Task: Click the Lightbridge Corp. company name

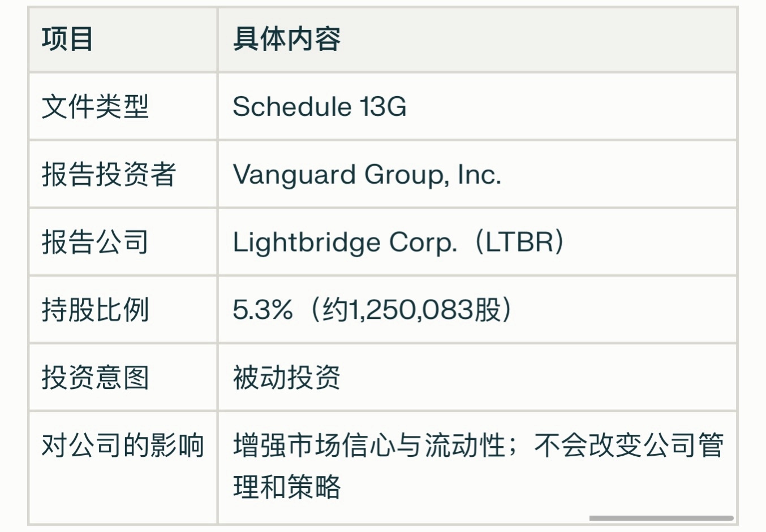Action: tap(345, 243)
